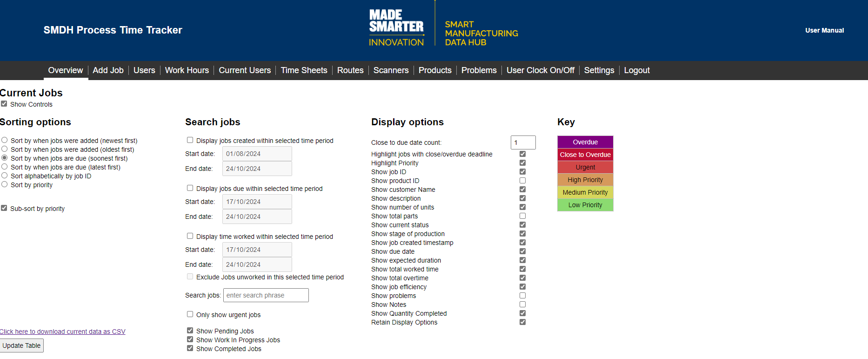Select sort alphabetically by job ID
This screenshot has height=359, width=868.
(5, 176)
